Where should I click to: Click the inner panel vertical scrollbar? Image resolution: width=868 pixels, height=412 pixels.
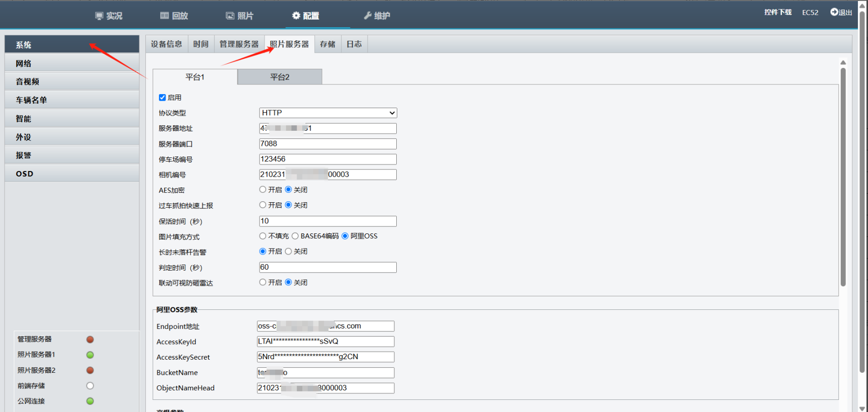(843, 177)
